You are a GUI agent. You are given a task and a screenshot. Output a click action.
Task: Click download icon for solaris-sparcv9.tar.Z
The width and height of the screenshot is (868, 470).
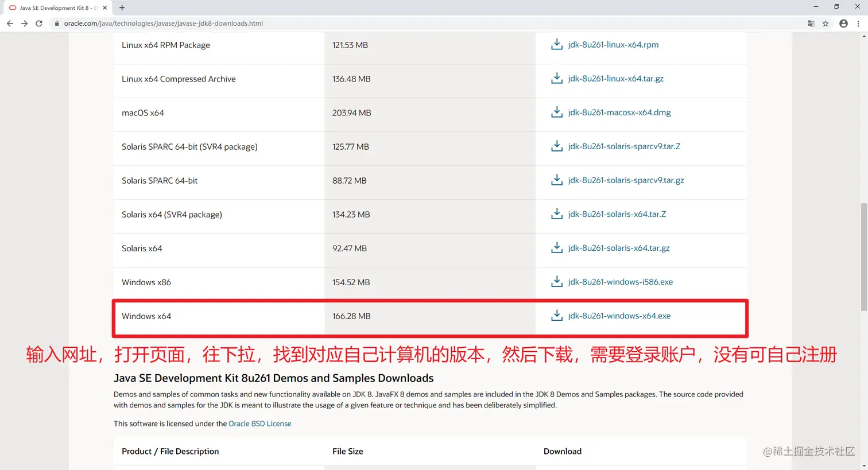(556, 146)
